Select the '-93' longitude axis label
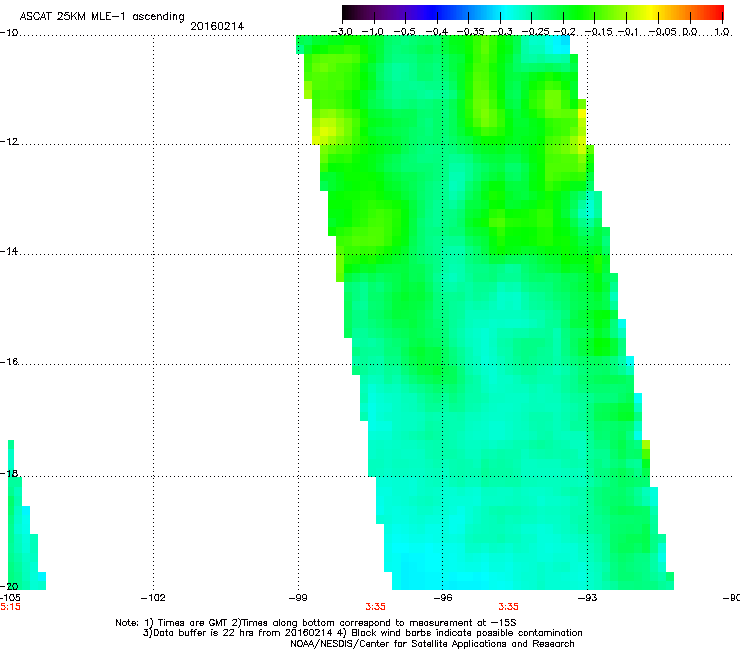Screen dimensions: 740x650 588,598
